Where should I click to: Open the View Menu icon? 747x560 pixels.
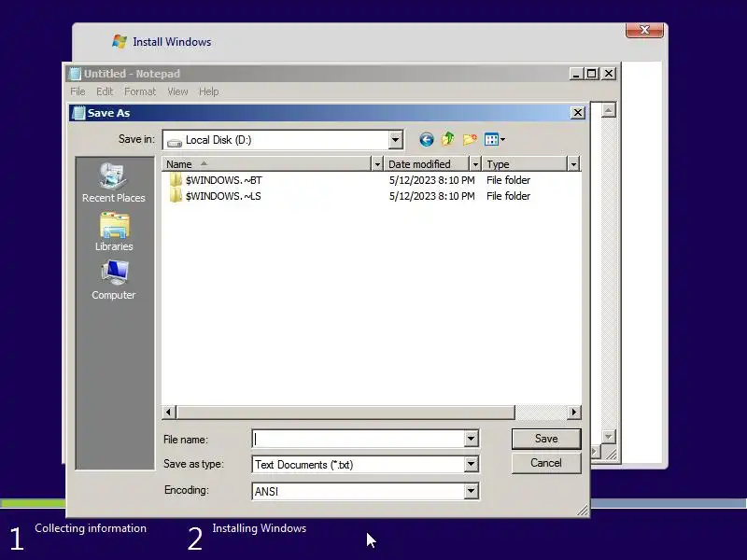495,139
